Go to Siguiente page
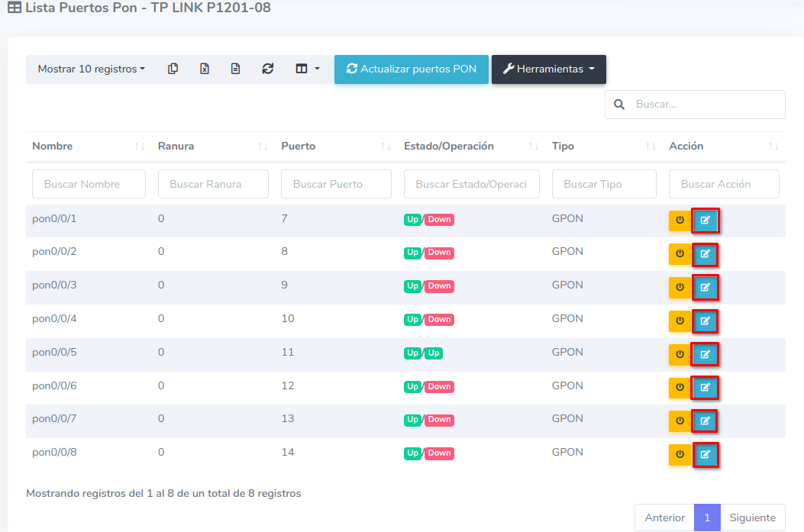This screenshot has width=804, height=532. point(752,517)
